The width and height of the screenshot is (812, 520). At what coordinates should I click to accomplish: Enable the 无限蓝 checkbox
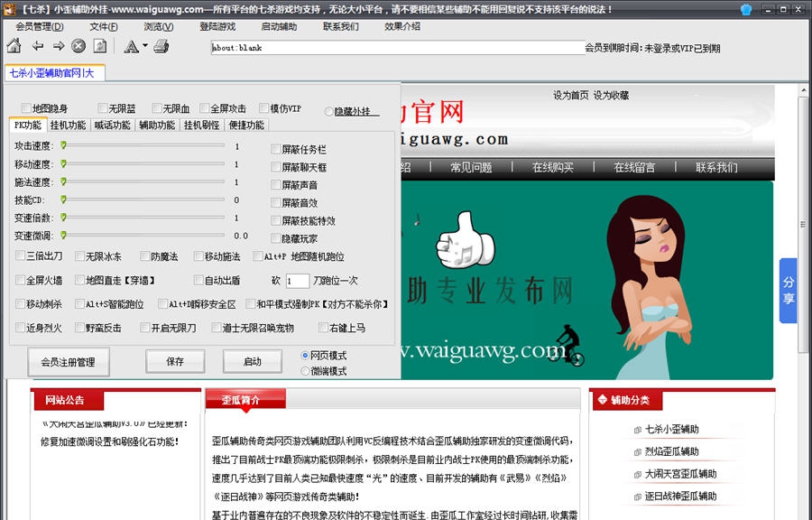102,109
